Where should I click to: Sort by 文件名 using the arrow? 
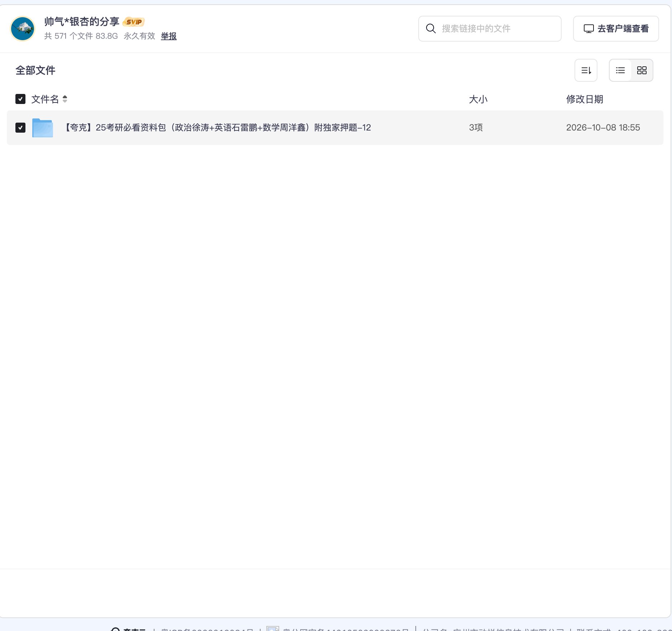tap(65, 99)
